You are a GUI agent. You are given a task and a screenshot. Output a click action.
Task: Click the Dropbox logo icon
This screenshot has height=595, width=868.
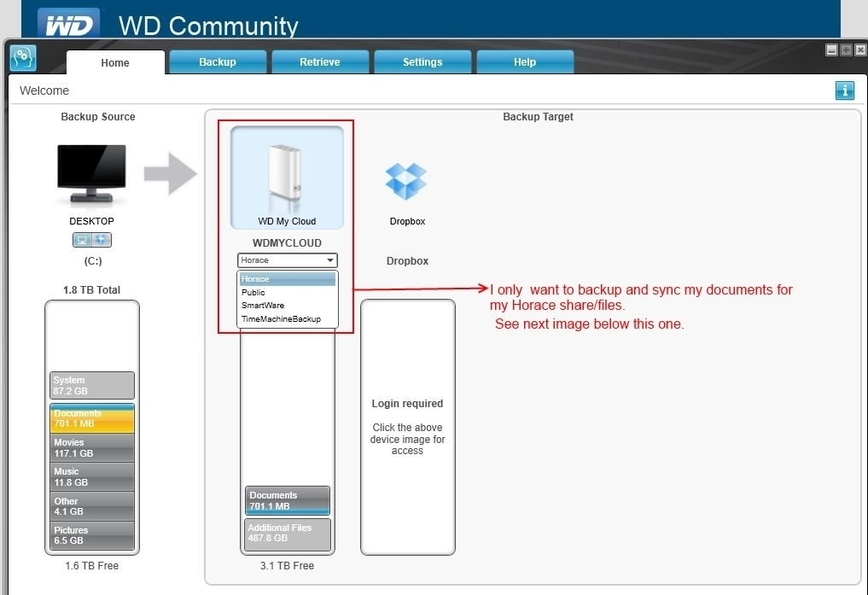click(405, 181)
